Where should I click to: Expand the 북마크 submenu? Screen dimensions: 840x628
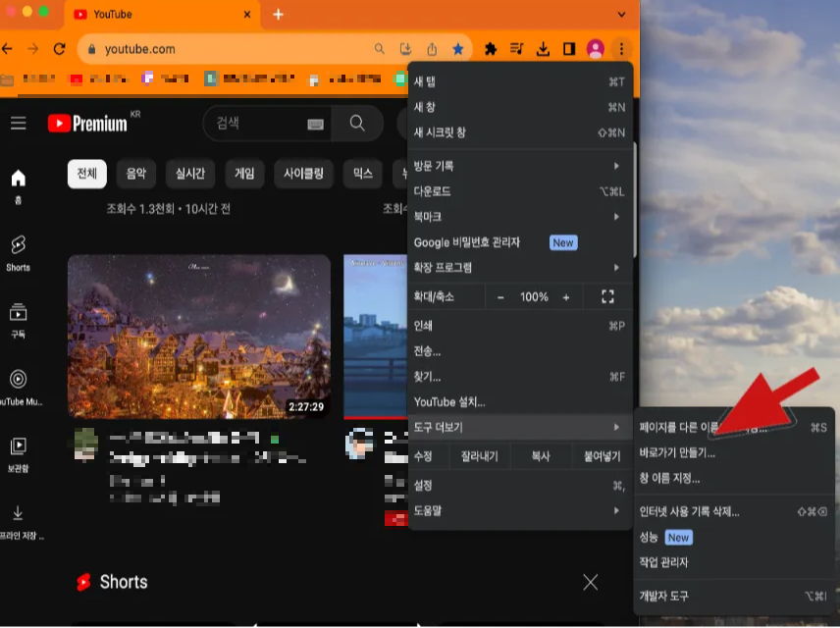click(520, 217)
